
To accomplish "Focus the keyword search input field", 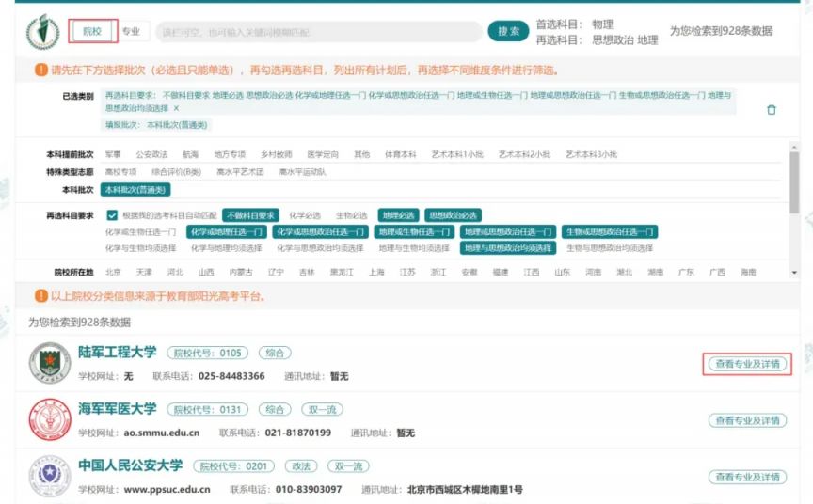I will point(319,32).
